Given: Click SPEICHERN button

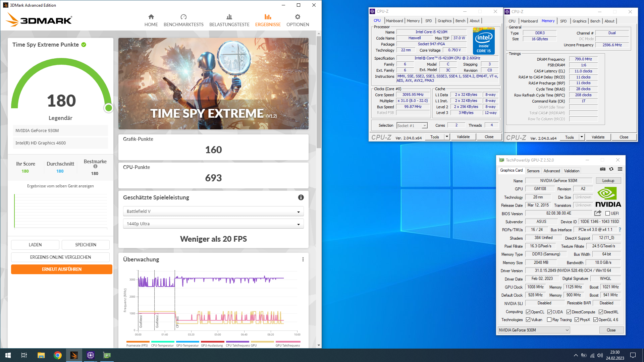Looking at the screenshot, I should click(86, 245).
